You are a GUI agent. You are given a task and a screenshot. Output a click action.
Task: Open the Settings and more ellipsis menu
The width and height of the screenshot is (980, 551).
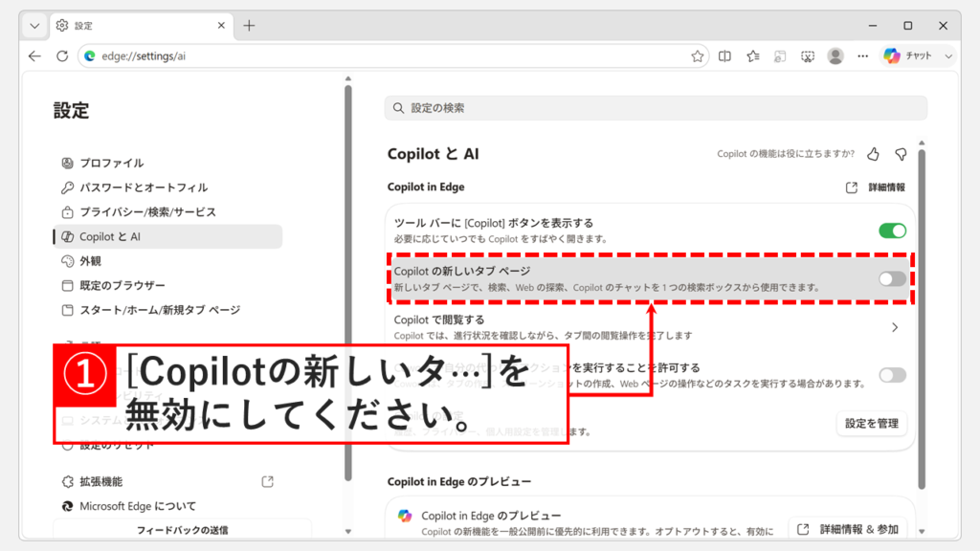coord(862,56)
